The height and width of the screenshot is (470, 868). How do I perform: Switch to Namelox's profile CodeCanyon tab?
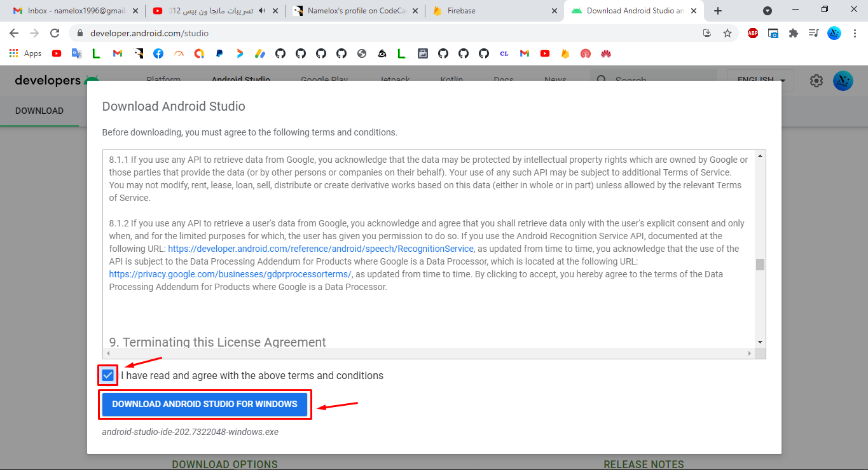click(x=355, y=11)
